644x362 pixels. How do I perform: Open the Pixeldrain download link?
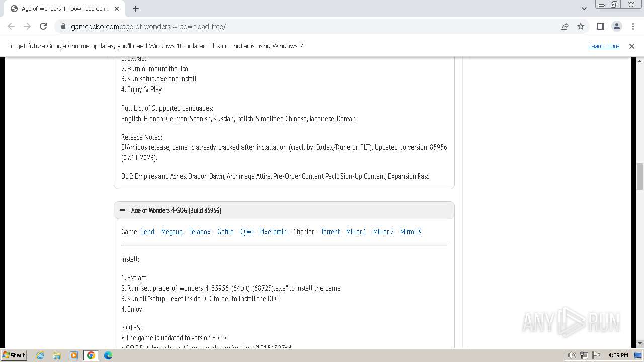click(x=273, y=232)
